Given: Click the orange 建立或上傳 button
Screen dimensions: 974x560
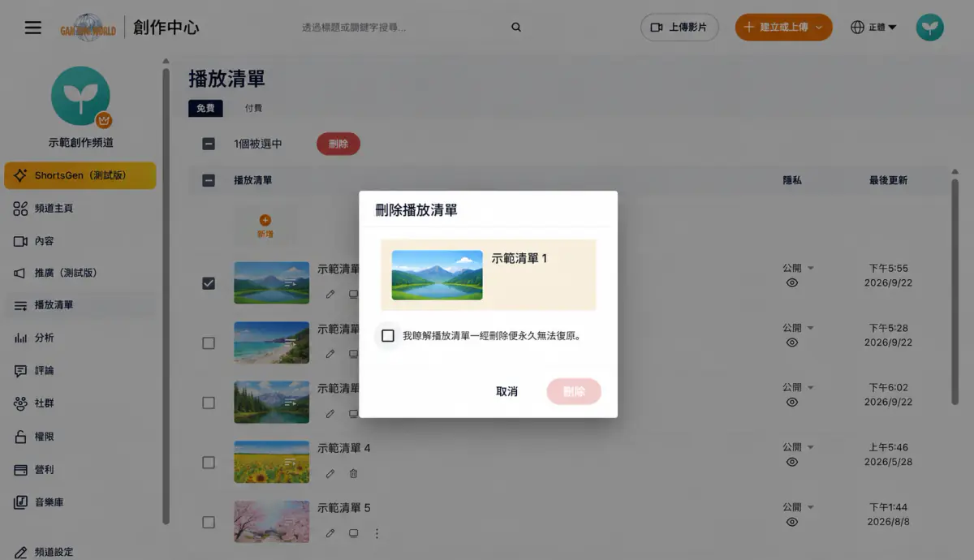Looking at the screenshot, I should tap(783, 27).
